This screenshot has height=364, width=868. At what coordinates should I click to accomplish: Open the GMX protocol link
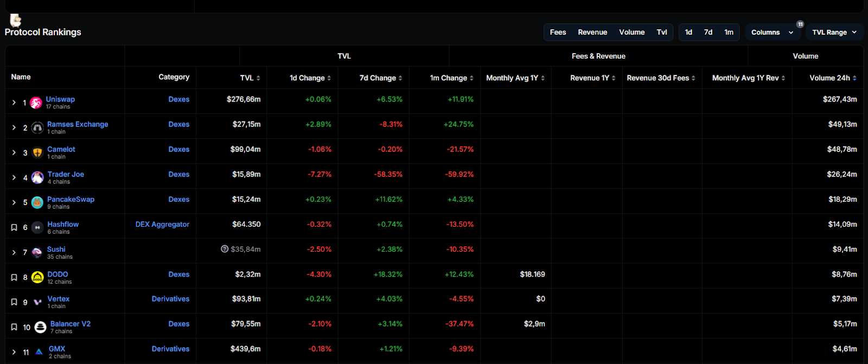click(x=57, y=349)
